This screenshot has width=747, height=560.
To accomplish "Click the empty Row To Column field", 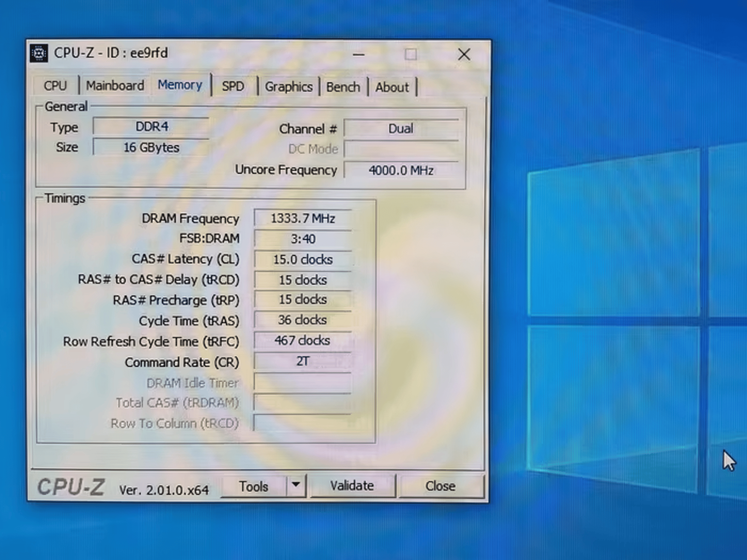I will tap(303, 423).
